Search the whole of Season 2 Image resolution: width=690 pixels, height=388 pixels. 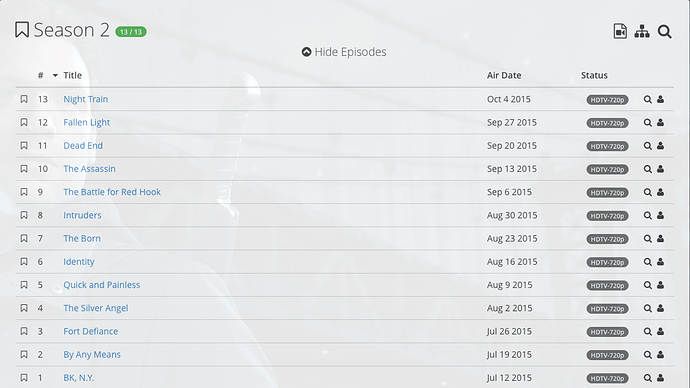[x=664, y=31]
